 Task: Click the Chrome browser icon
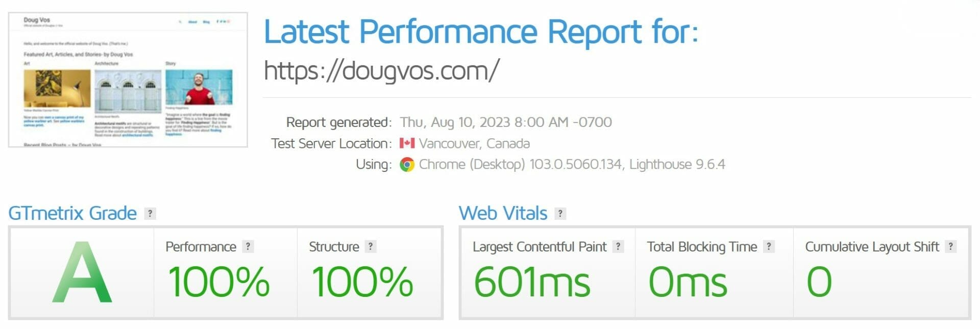click(x=406, y=164)
